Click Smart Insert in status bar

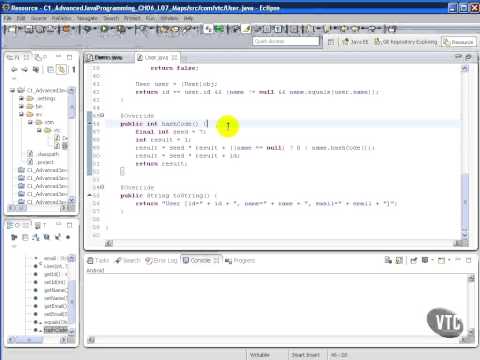pyautogui.click(x=305, y=355)
